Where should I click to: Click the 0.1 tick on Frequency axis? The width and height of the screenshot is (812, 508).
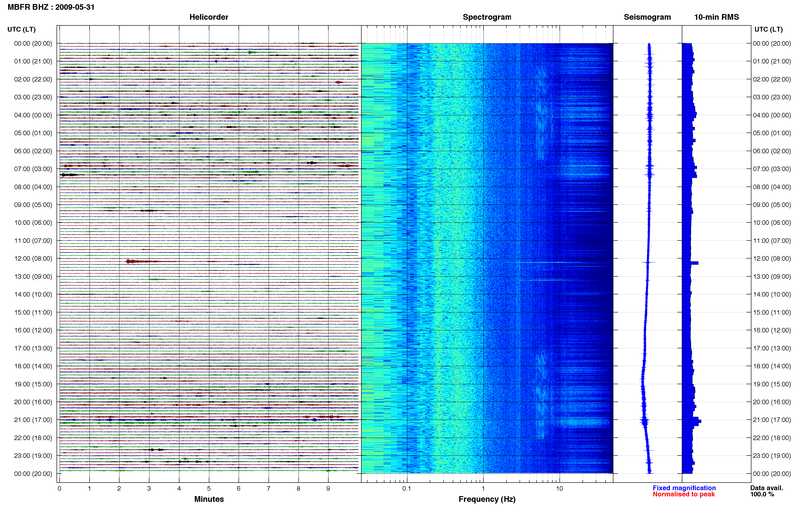(407, 489)
